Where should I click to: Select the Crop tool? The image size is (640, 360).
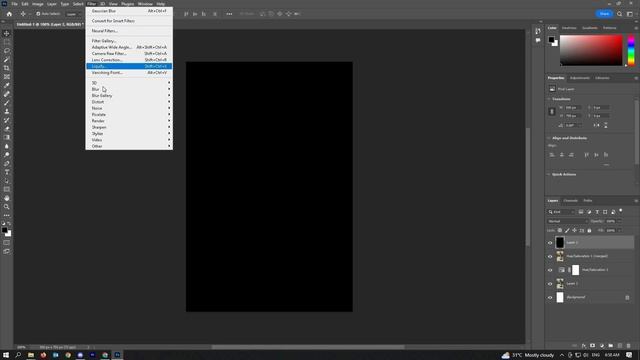(x=7, y=68)
